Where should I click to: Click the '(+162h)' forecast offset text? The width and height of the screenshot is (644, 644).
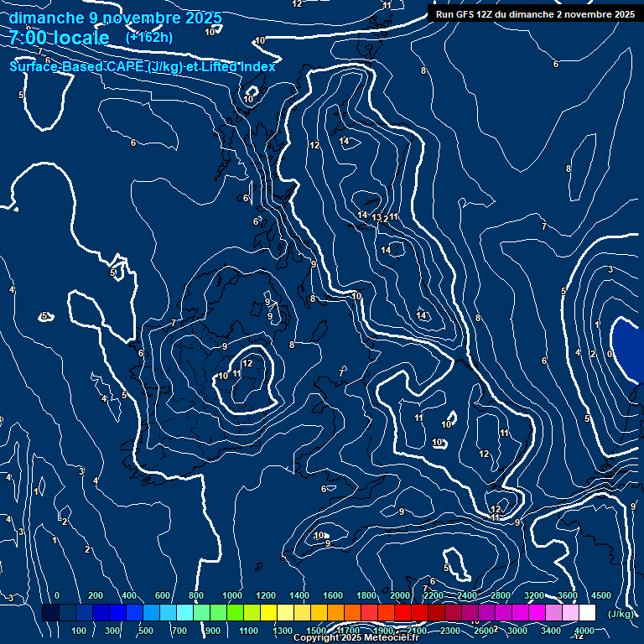click(149, 38)
